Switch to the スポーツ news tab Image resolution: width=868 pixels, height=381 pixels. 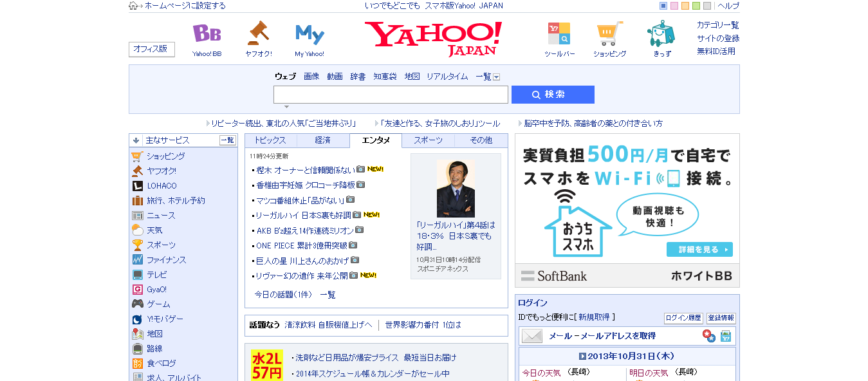[x=428, y=140]
